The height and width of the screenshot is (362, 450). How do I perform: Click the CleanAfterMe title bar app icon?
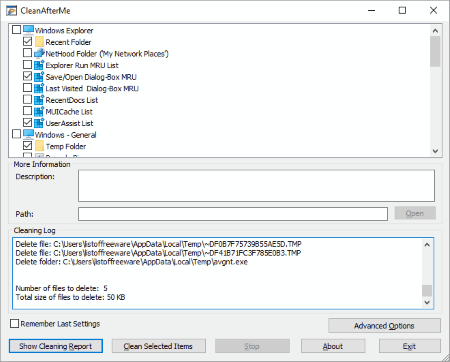11,11
